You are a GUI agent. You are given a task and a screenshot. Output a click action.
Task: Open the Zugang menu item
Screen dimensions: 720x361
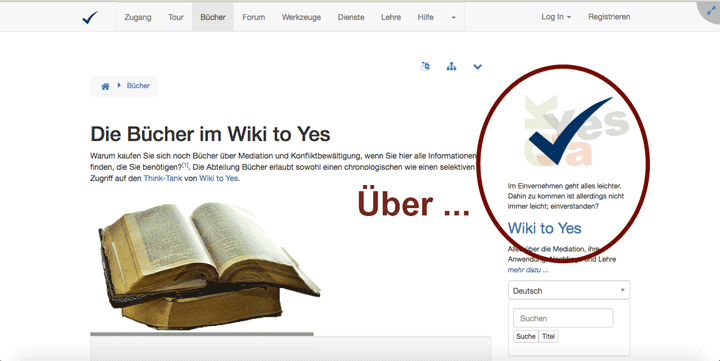[x=138, y=17]
